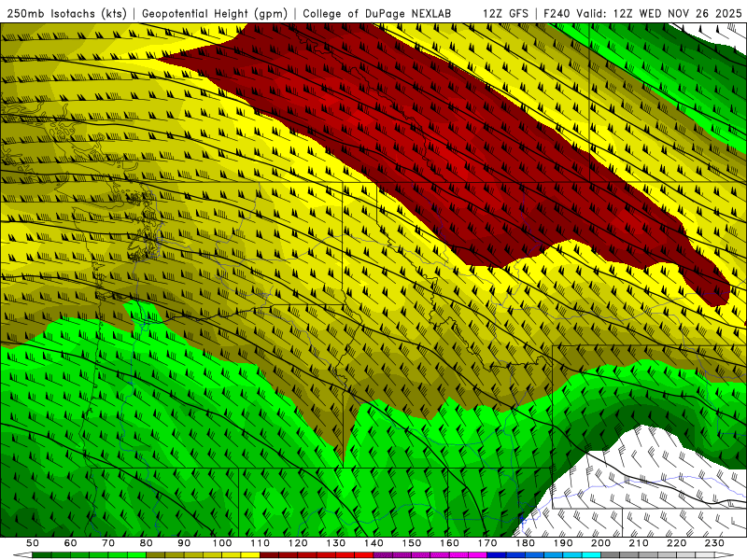Click the "250mb Isotachs (kts)" title text
This screenshot has height=560, width=747.
click(66, 13)
